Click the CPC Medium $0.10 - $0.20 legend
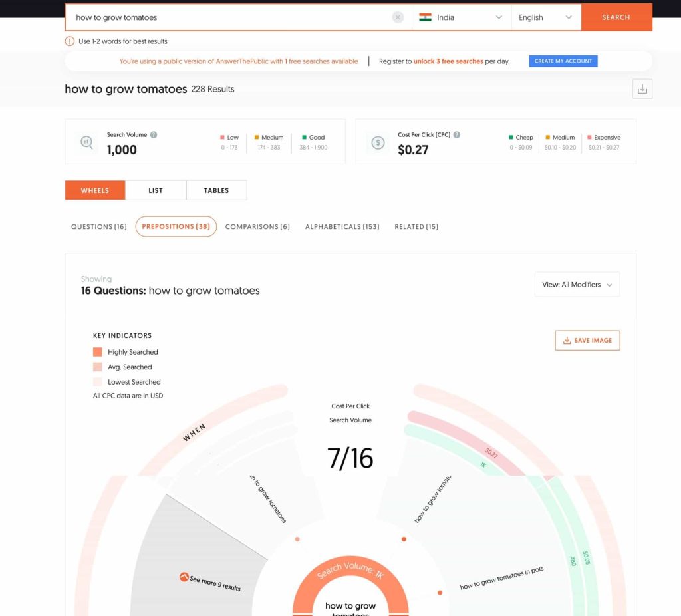 (560, 142)
